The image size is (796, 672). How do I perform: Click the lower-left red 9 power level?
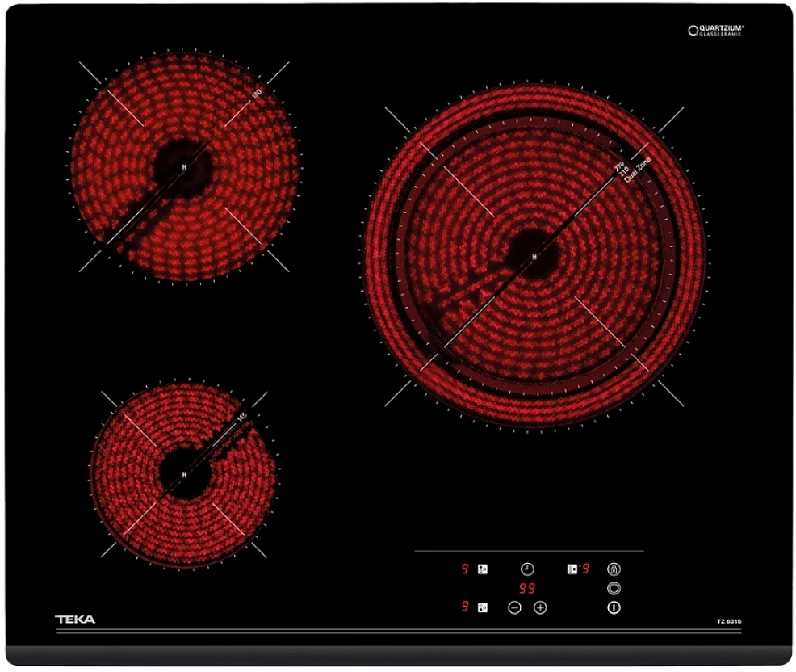pyautogui.click(x=465, y=607)
